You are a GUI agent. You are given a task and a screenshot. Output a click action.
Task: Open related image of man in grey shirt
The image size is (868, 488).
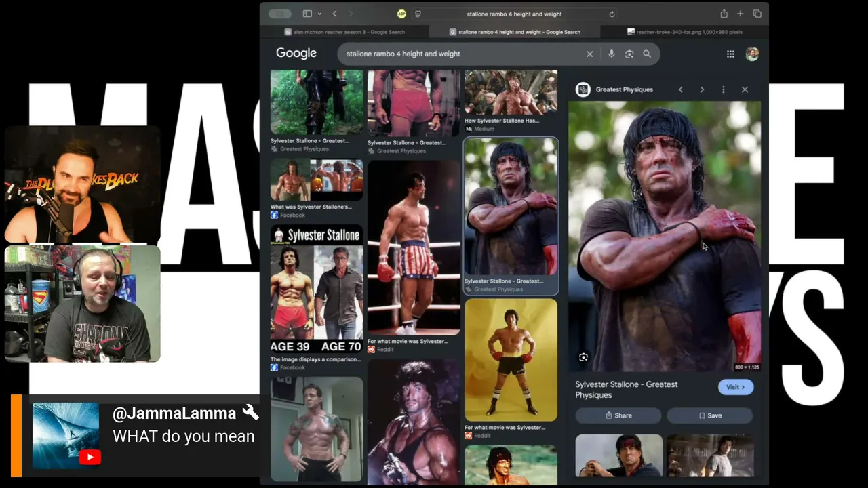pyautogui.click(x=710, y=455)
